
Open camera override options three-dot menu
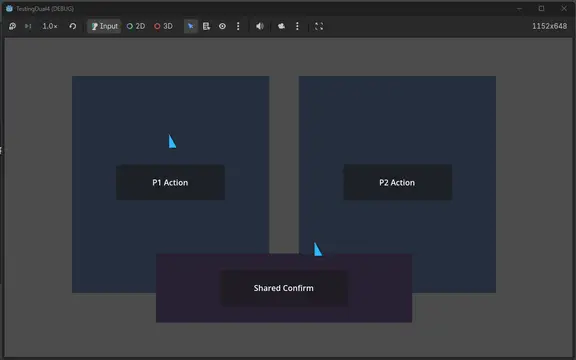click(297, 26)
